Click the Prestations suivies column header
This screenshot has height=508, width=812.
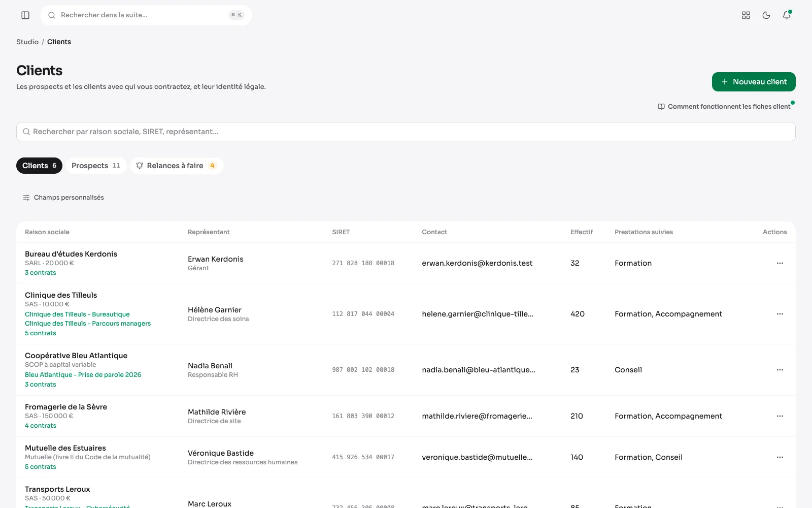(644, 232)
